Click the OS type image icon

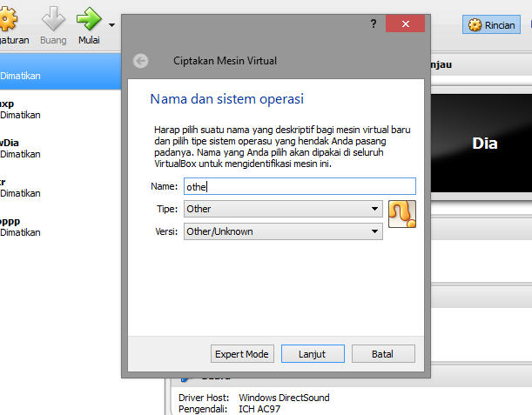[402, 214]
